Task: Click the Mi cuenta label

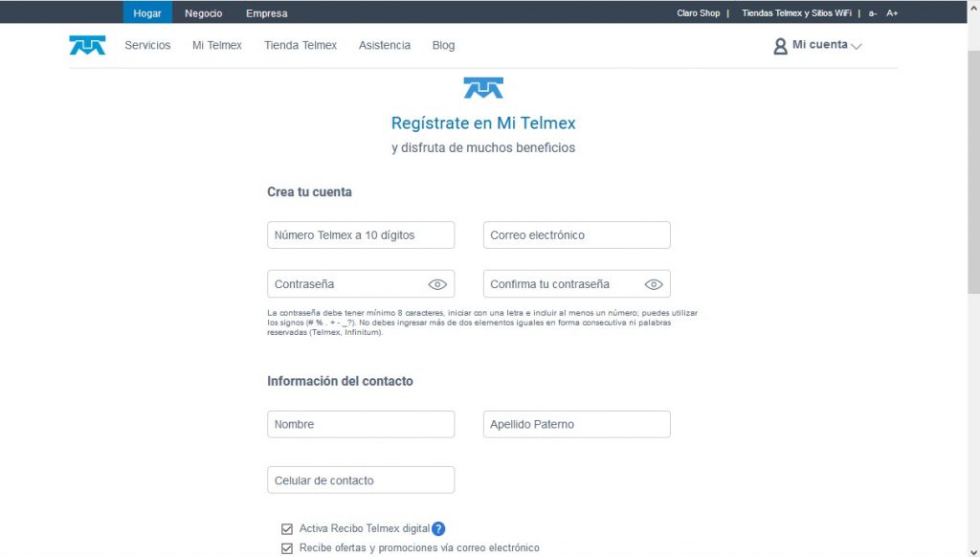Action: point(820,44)
